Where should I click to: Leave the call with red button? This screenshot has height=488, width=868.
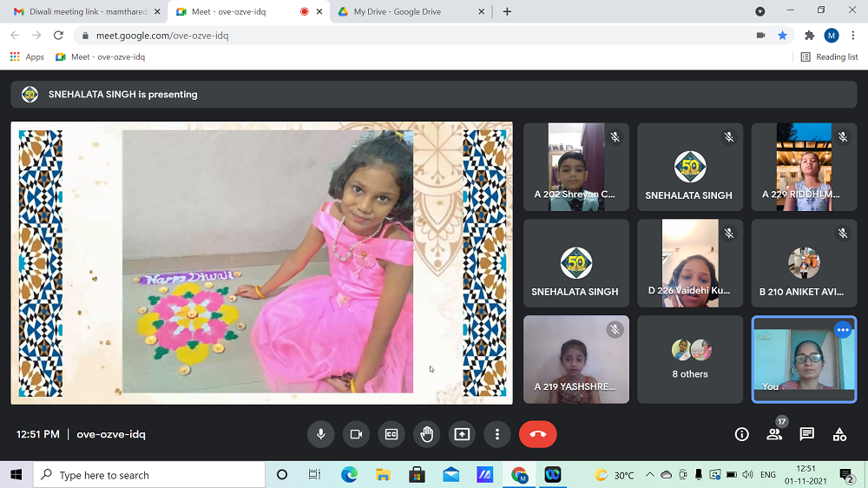click(537, 434)
